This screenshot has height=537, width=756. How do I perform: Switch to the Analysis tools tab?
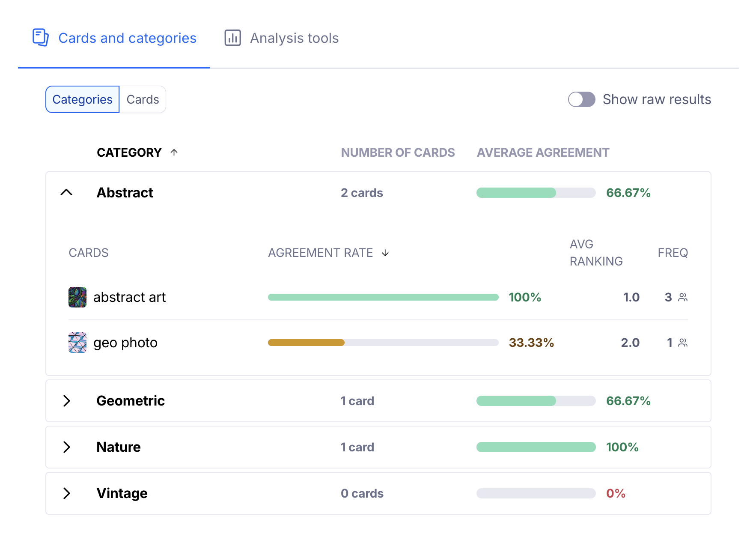294,38
